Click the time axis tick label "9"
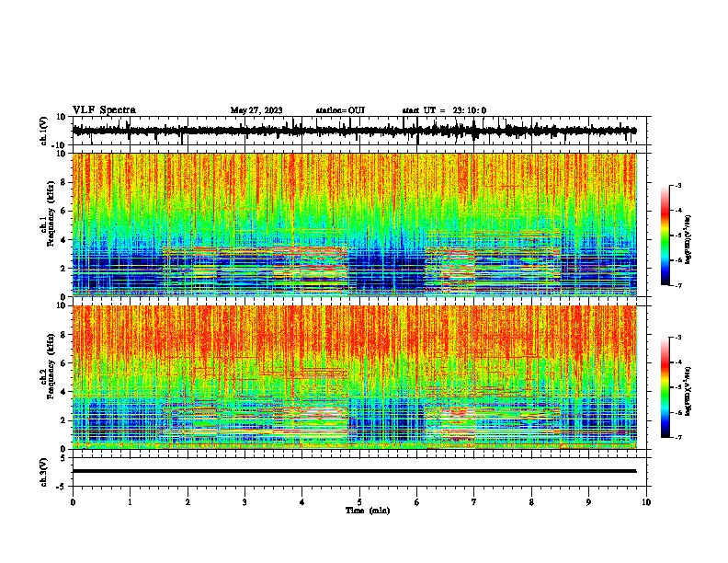This screenshot has width=728, height=563. (588, 502)
